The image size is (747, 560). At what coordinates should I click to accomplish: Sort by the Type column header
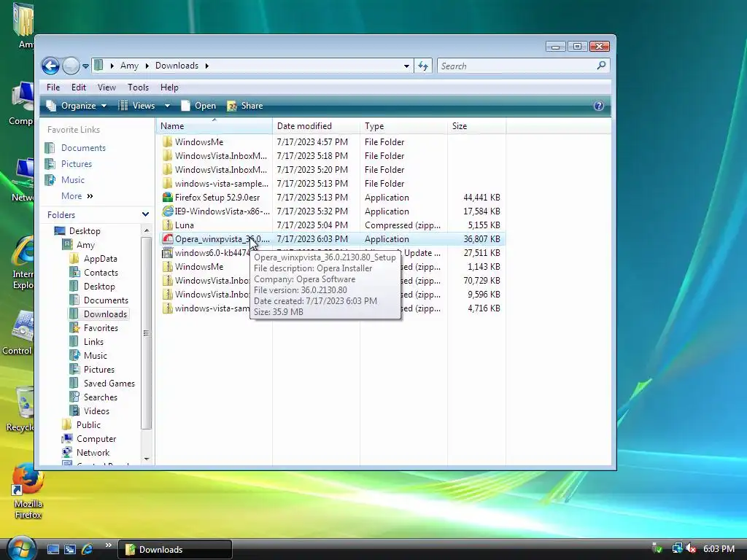[x=403, y=125]
